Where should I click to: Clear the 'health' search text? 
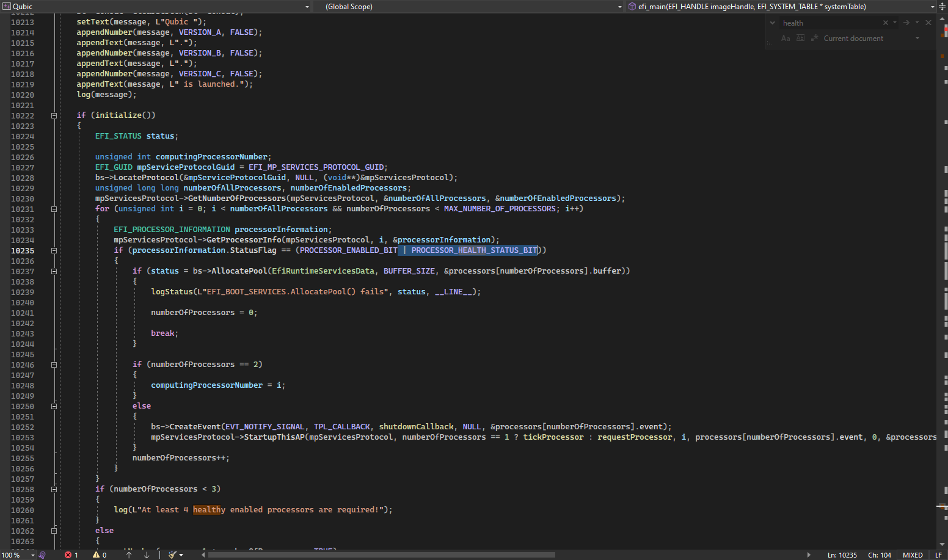(886, 23)
